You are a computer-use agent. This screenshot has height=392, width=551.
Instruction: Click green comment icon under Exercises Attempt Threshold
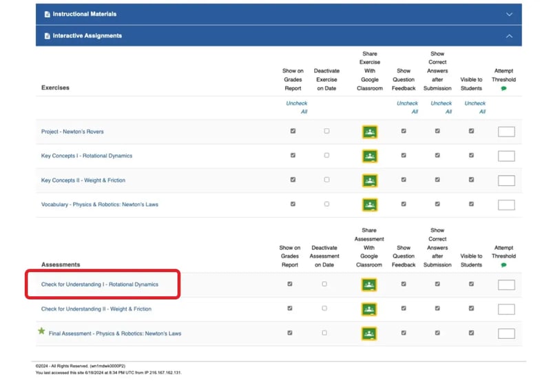click(503, 89)
